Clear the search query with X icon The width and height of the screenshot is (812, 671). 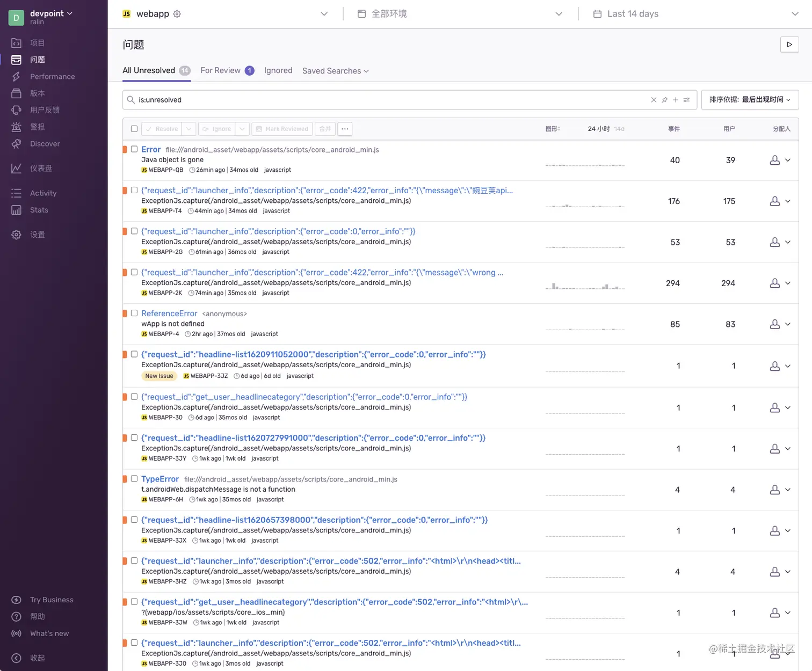click(x=654, y=100)
